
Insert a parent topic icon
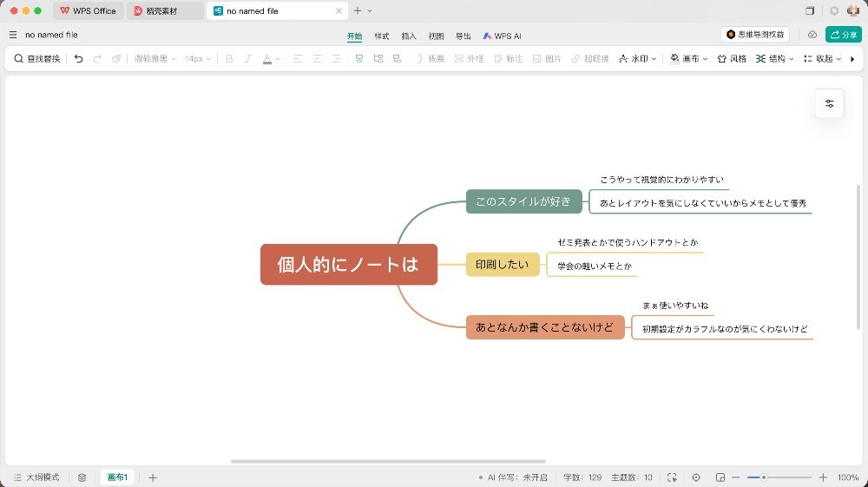[397, 59]
